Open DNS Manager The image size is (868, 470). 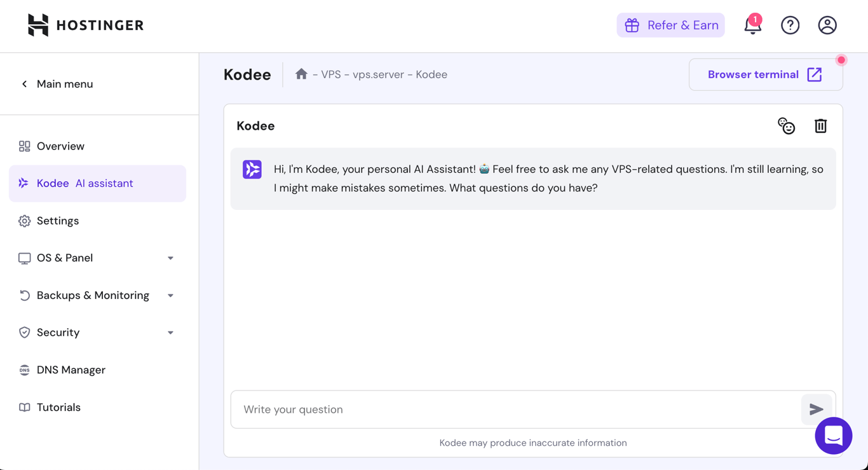coord(70,370)
